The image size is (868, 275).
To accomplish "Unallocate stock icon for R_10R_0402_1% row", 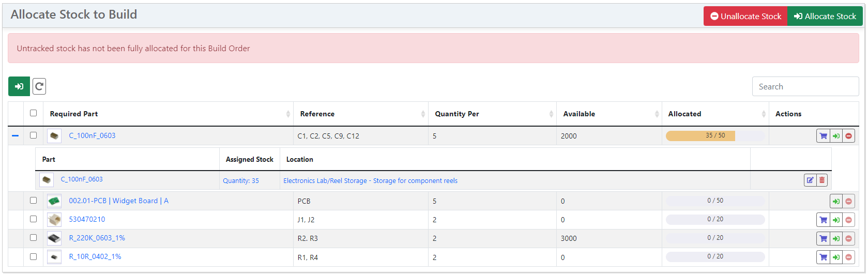I will [x=848, y=257].
